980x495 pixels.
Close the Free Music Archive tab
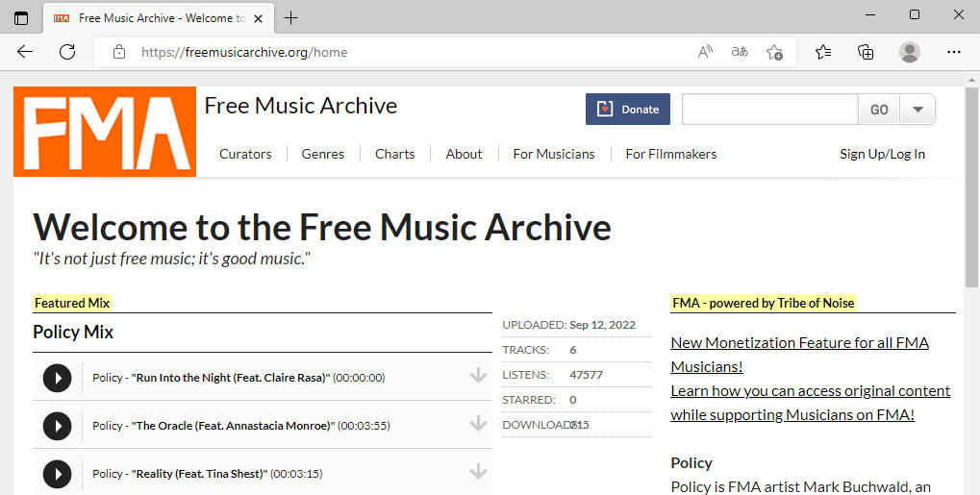point(258,19)
